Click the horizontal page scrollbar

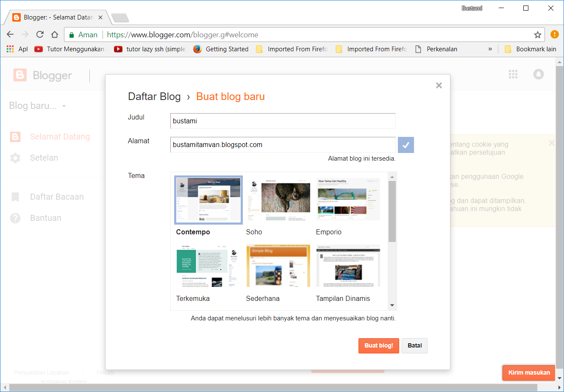273,388
